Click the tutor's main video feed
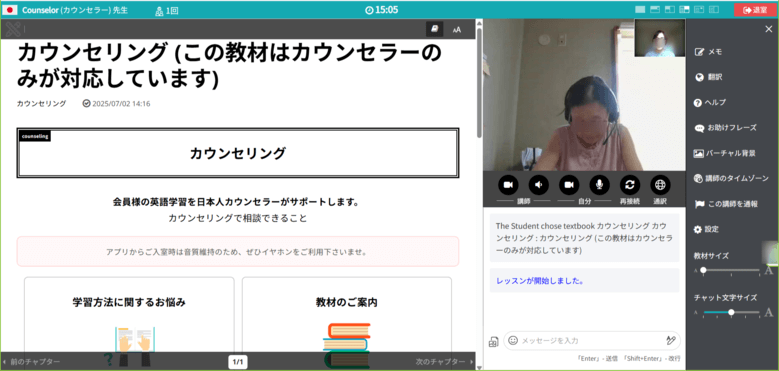Screen dimensions: 779x371 coord(584,94)
